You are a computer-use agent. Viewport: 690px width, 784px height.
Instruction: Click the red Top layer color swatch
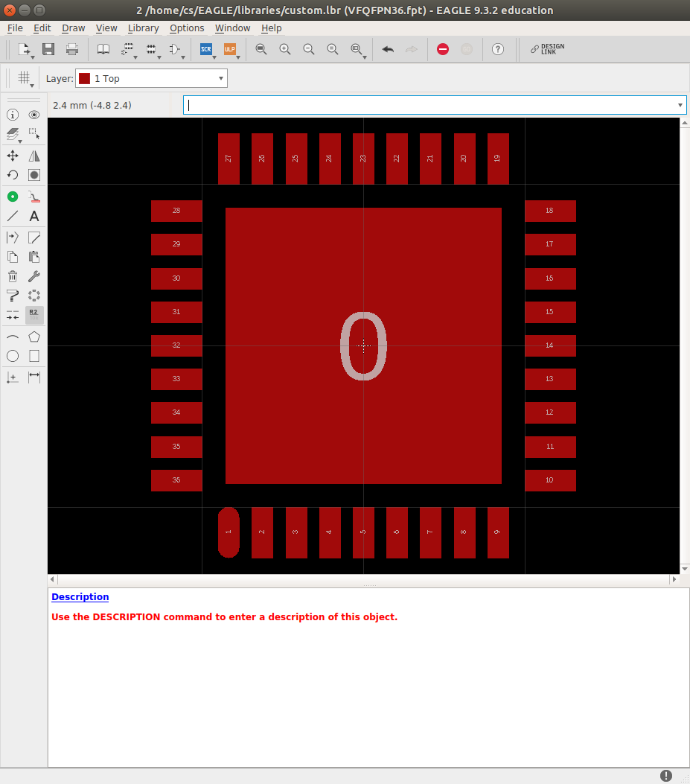pyautogui.click(x=85, y=78)
